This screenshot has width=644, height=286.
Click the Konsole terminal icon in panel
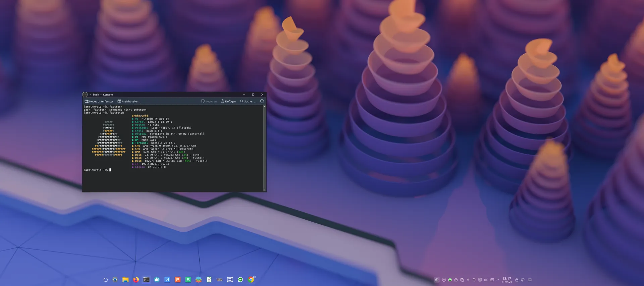[146, 280]
